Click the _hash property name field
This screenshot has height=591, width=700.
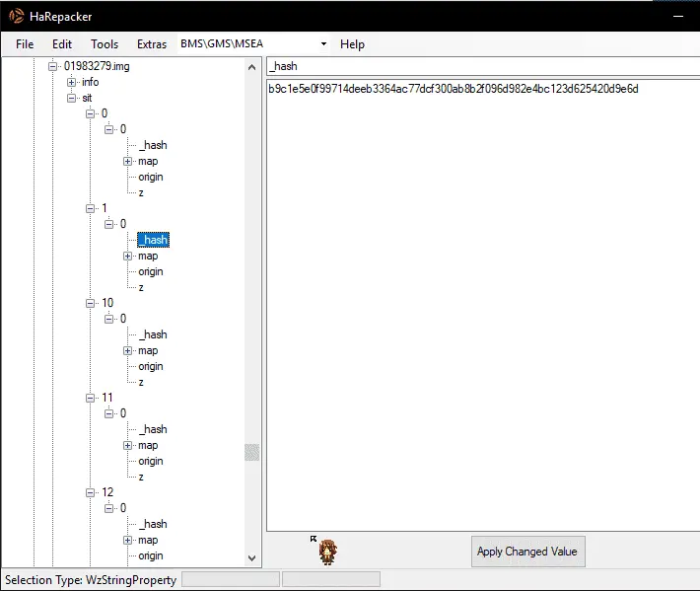tap(483, 66)
